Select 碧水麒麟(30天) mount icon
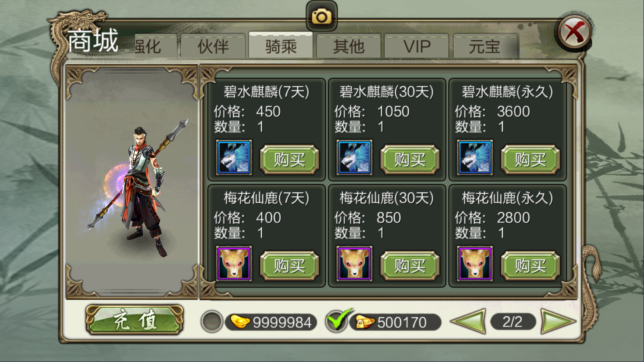 click(x=354, y=157)
